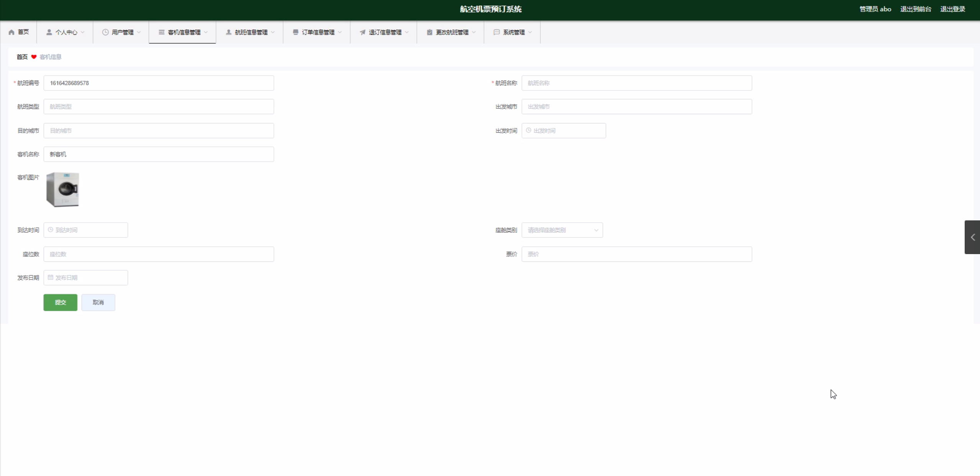Focus the 航班名称 input field
This screenshot has height=476, width=980.
[636, 83]
